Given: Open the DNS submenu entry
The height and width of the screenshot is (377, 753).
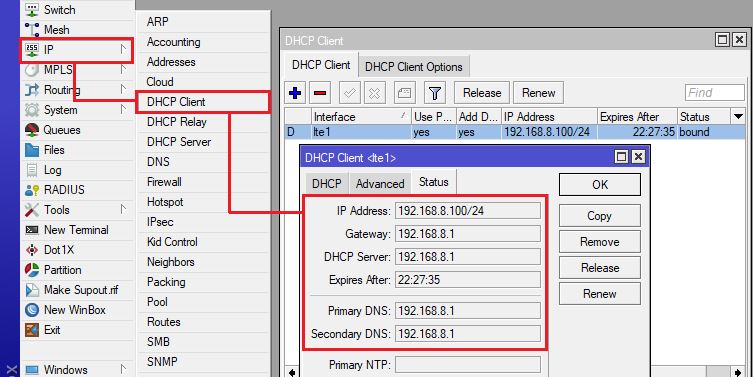Looking at the screenshot, I should (203, 162).
